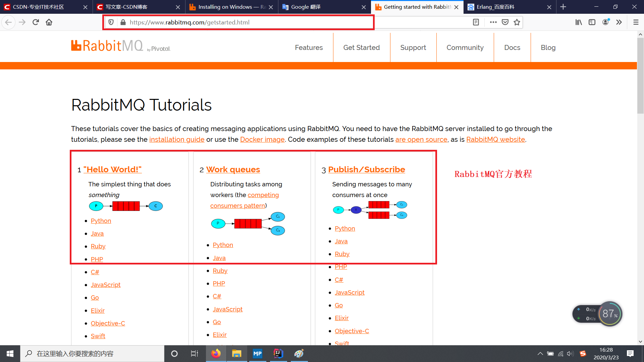Click the browser extensions icon

[619, 22]
